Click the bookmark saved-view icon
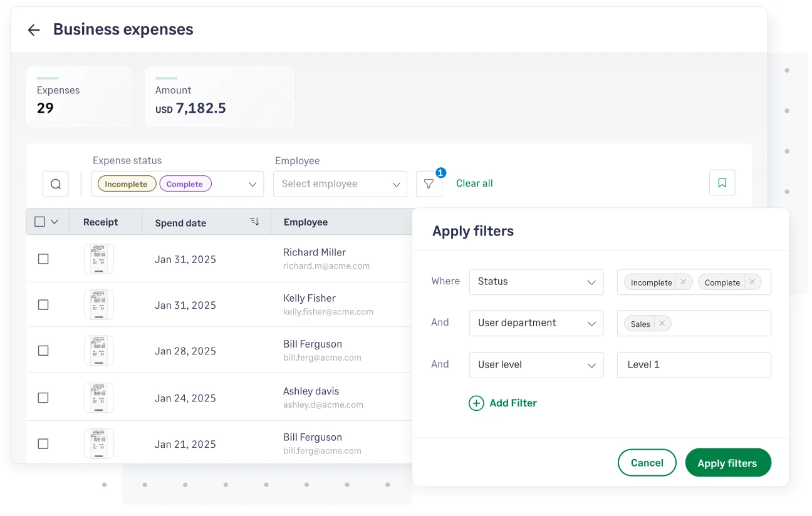Viewport: 812px width, 516px height. 722,182
